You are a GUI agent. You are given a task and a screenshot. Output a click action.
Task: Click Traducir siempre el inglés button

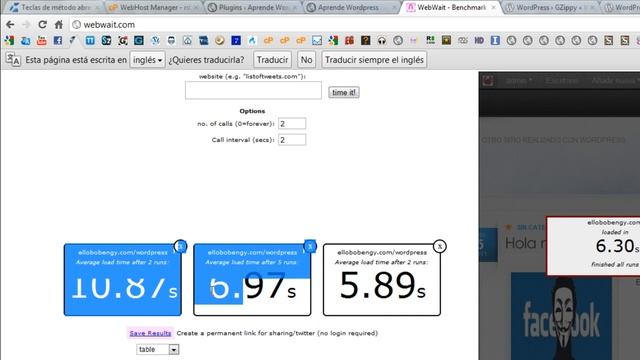(x=374, y=60)
